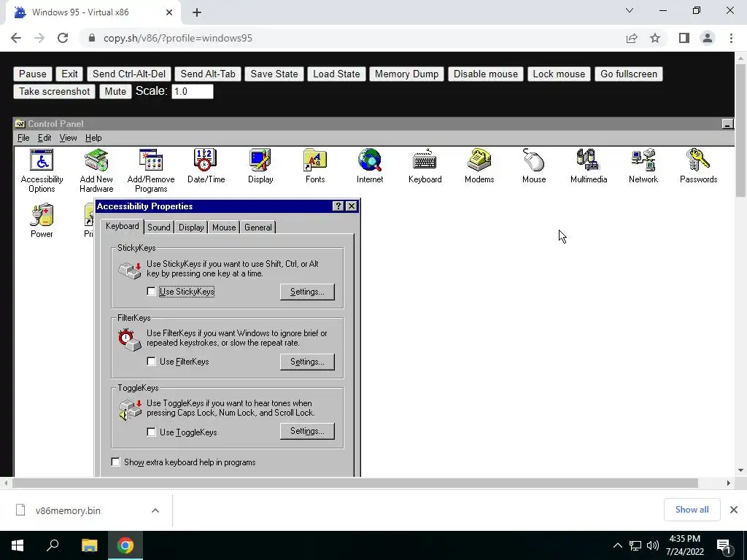Click the Accessibility Properties help question-mark button
The image size is (747, 560).
338,206
